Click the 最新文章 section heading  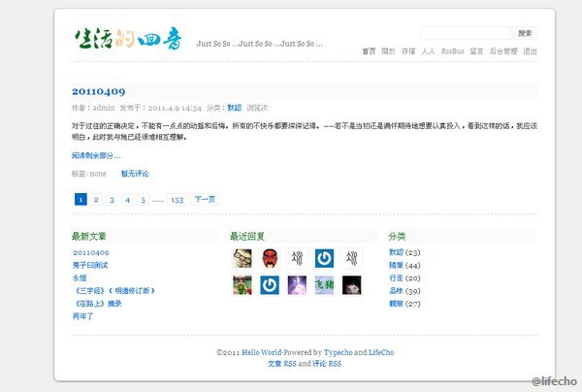pyautogui.click(x=89, y=236)
